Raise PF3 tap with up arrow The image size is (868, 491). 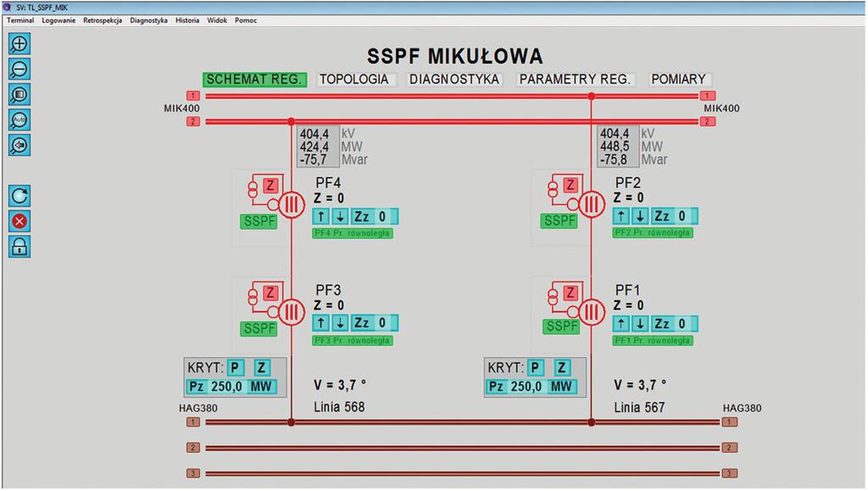tap(321, 323)
